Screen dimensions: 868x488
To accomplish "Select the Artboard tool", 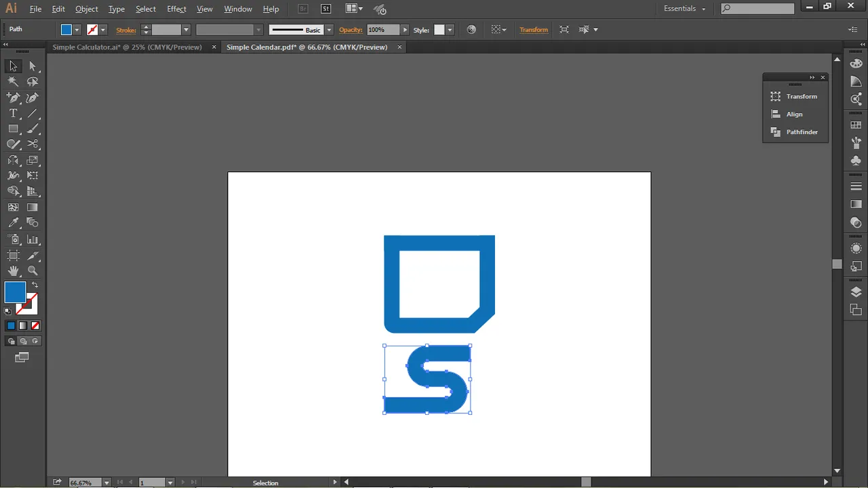I will pos(13,256).
